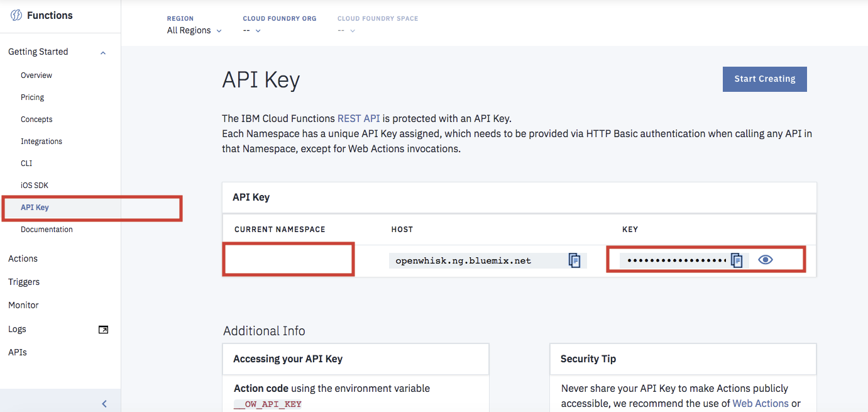Click the __OW_API_KEY variable text
The image size is (868, 412).
(268, 404)
